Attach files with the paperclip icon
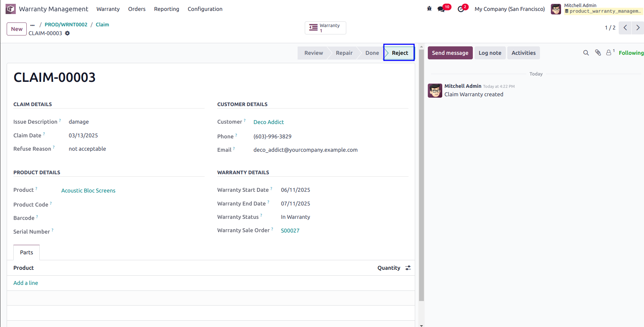644x327 pixels. tap(598, 53)
